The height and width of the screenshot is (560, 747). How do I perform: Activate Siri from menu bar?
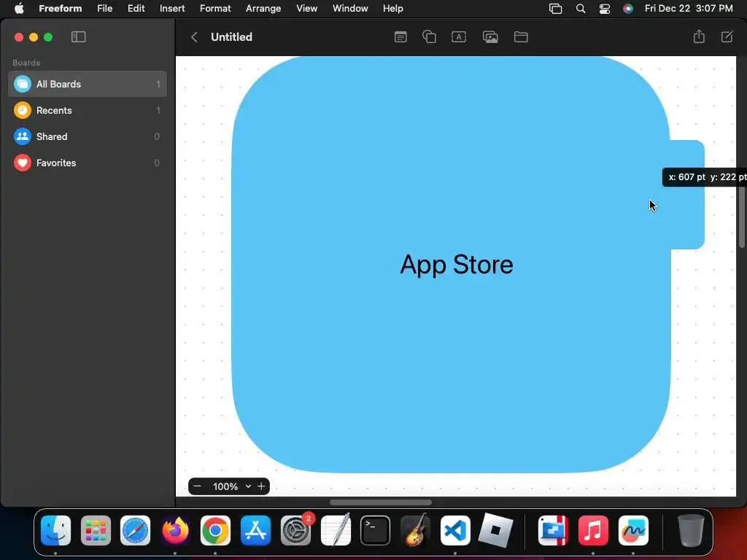(628, 9)
